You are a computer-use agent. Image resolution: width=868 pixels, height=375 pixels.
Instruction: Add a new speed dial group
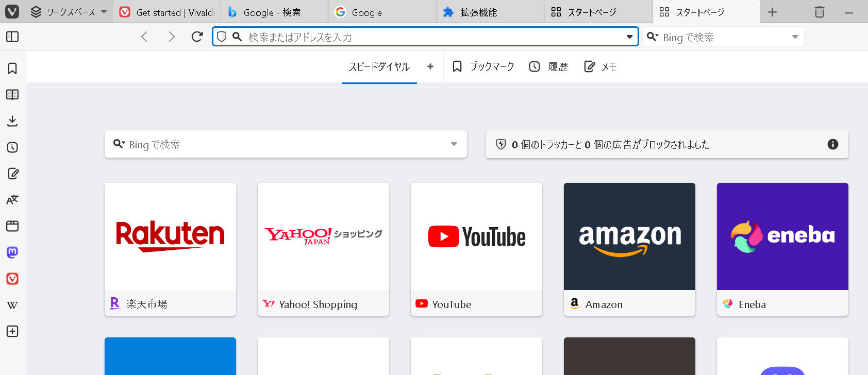coord(430,66)
